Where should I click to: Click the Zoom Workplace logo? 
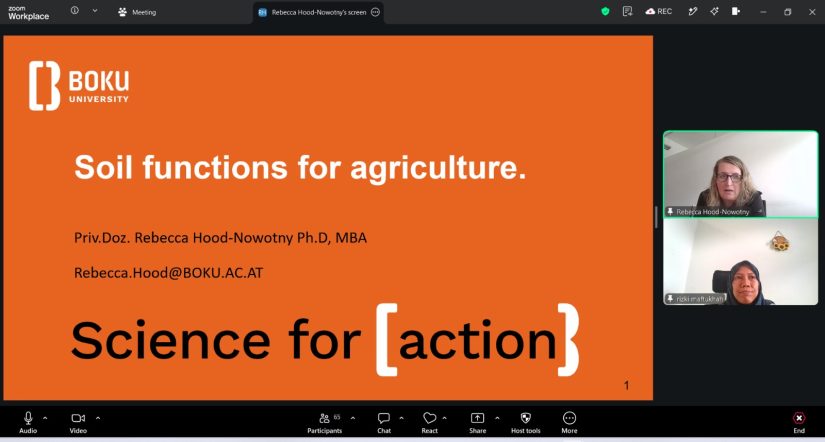pyautogui.click(x=28, y=13)
